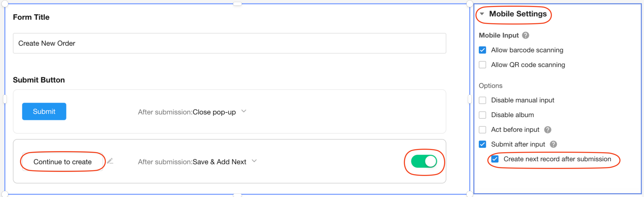
Task: Click the help icon next to Mobile Input
Action: tap(525, 35)
